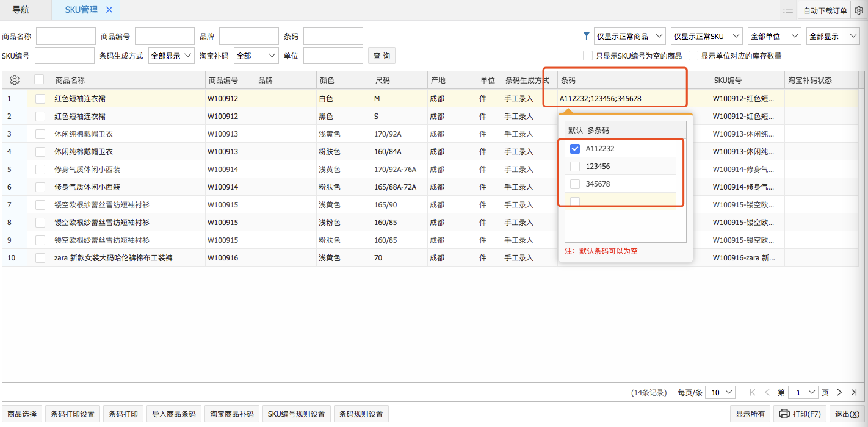Close the SKU管理 tab with X
This screenshot has width=868, height=427.
click(x=109, y=10)
